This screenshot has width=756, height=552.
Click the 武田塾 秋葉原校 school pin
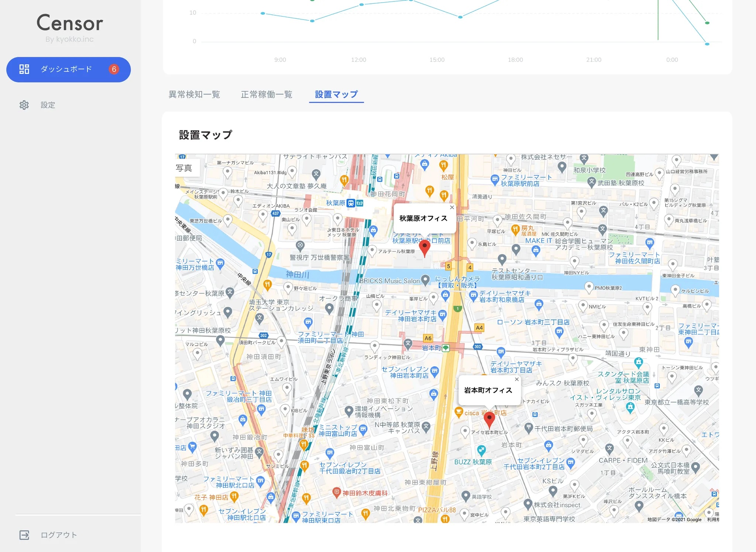pos(592,182)
